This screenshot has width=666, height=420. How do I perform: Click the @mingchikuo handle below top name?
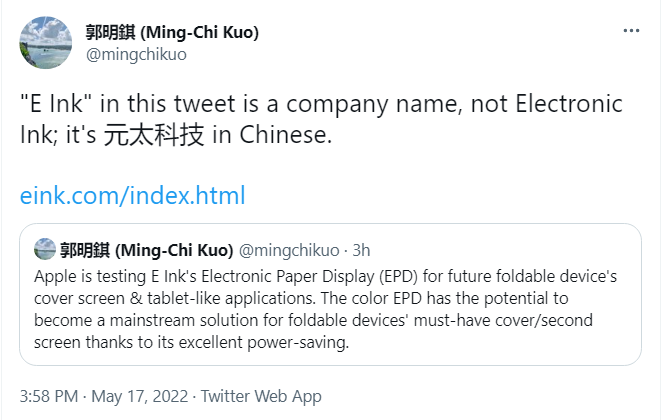[135, 54]
